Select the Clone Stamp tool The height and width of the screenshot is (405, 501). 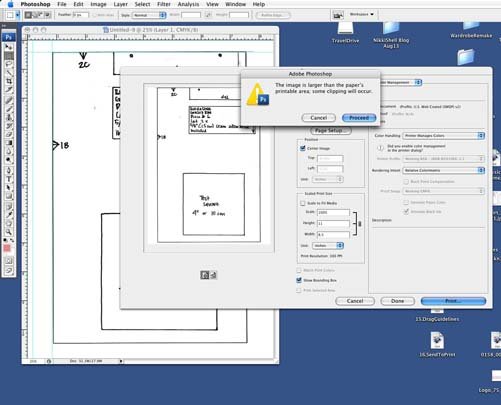(x=9, y=117)
